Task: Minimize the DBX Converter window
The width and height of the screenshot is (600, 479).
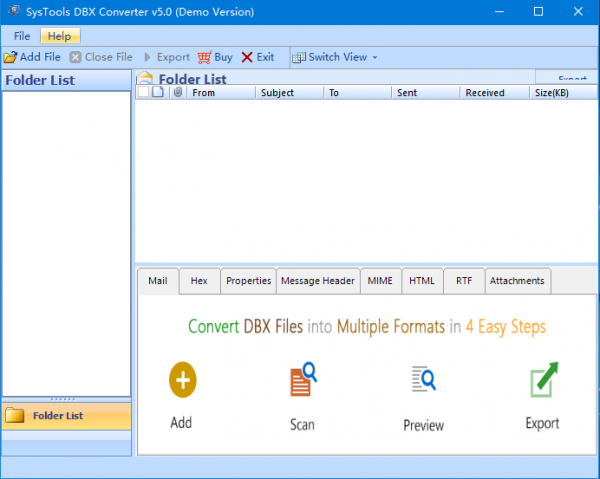Action: (x=499, y=12)
